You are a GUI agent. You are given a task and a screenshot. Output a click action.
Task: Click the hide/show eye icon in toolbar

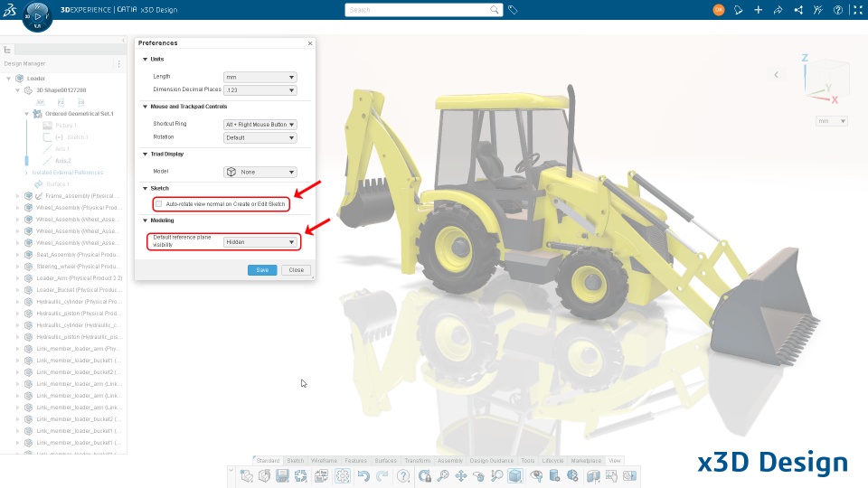536,476
